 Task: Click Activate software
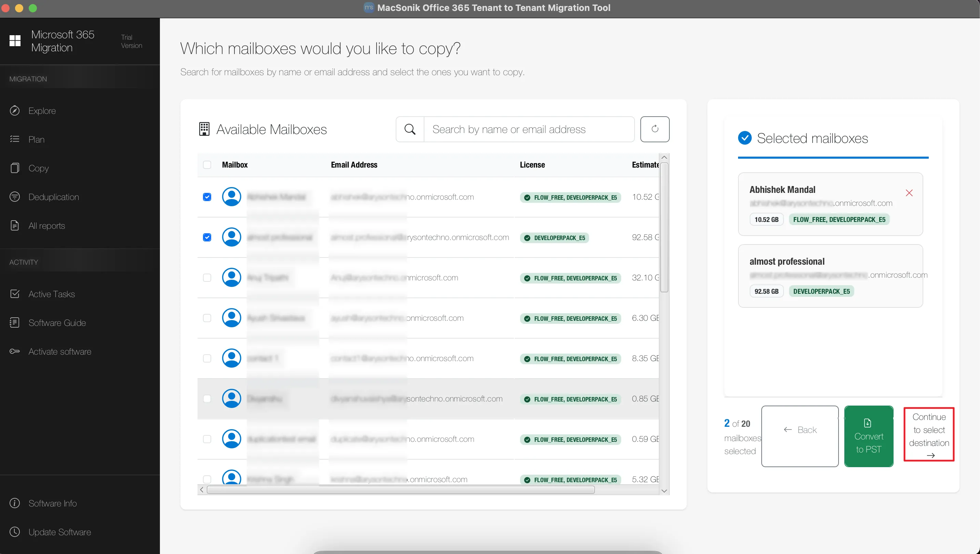[x=60, y=352]
